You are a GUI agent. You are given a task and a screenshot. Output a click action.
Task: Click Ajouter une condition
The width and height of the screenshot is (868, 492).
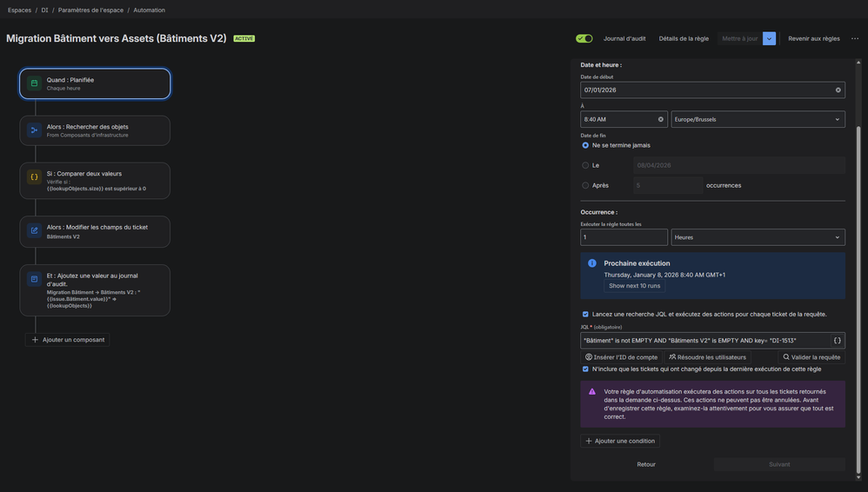pyautogui.click(x=620, y=441)
